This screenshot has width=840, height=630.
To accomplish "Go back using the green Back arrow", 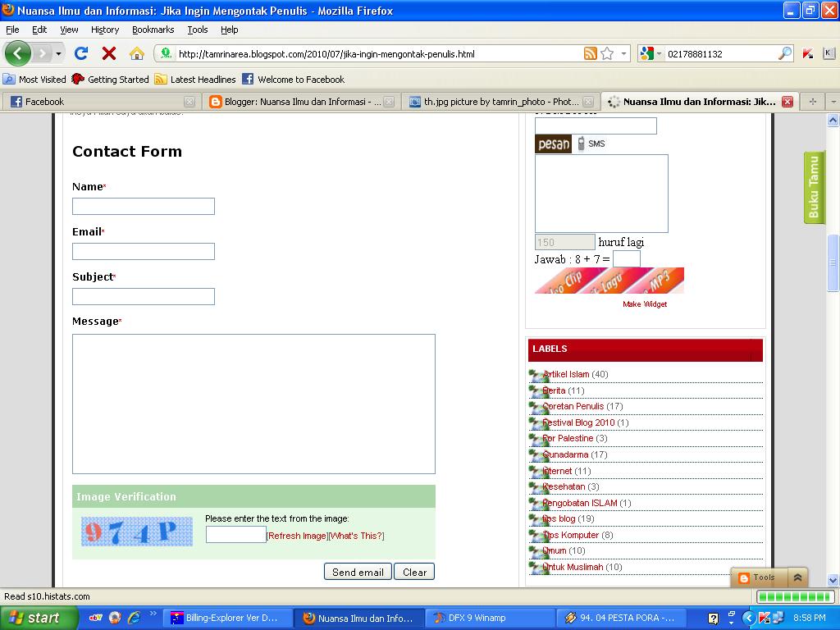I will click(18, 53).
